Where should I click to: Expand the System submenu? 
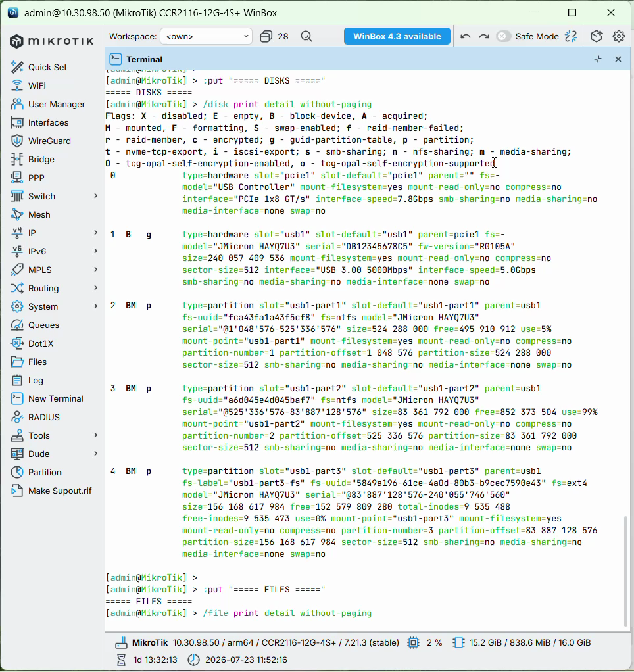[x=96, y=306]
